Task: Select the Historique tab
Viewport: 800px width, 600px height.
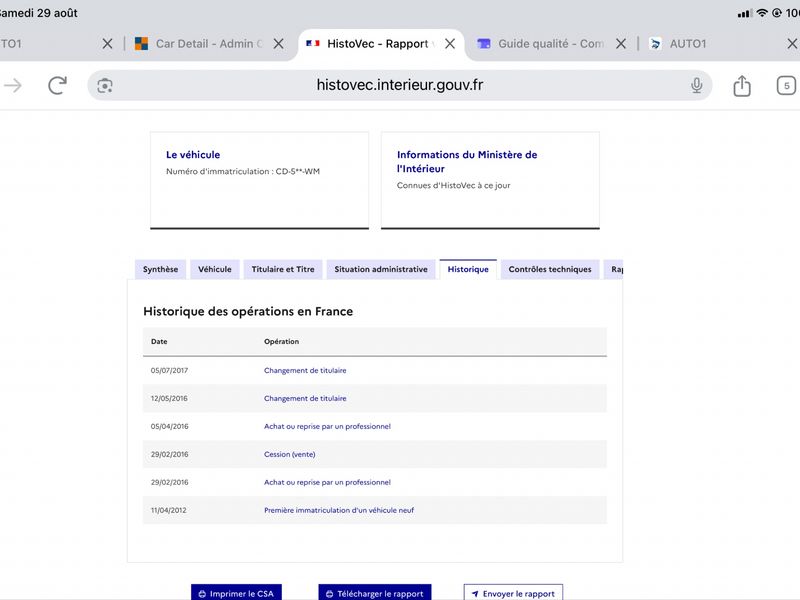Action: (468, 269)
